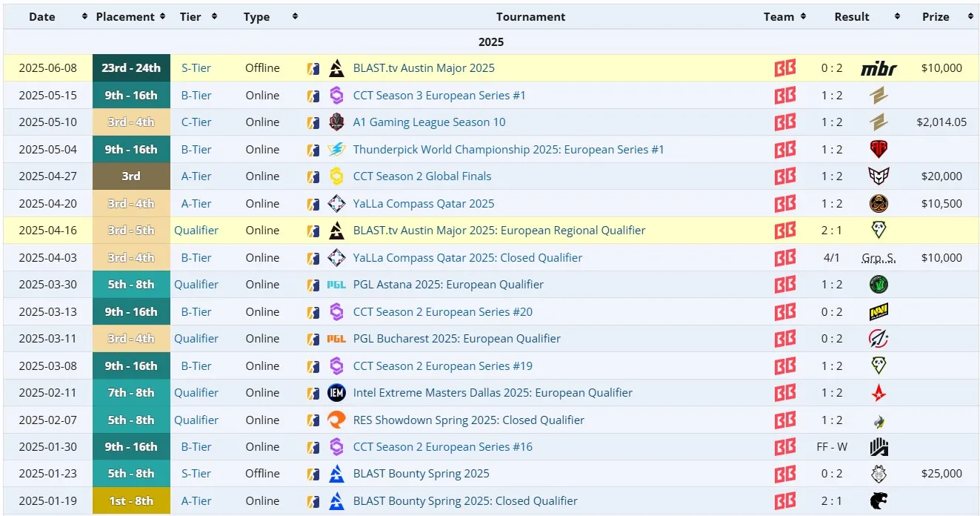Click the CCT Season 2 Global Finals yellow icon
This screenshot has width=980, height=516.
[336, 176]
